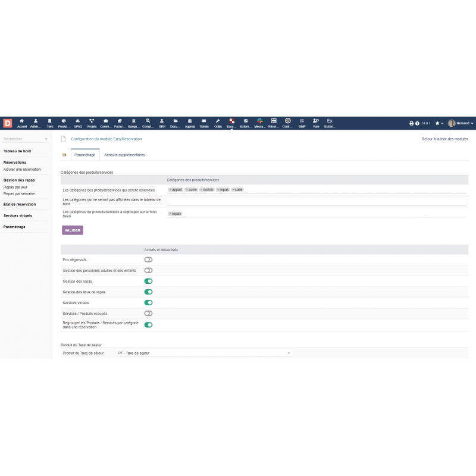
Task: Open the help question mark icon
Action: tap(417, 123)
